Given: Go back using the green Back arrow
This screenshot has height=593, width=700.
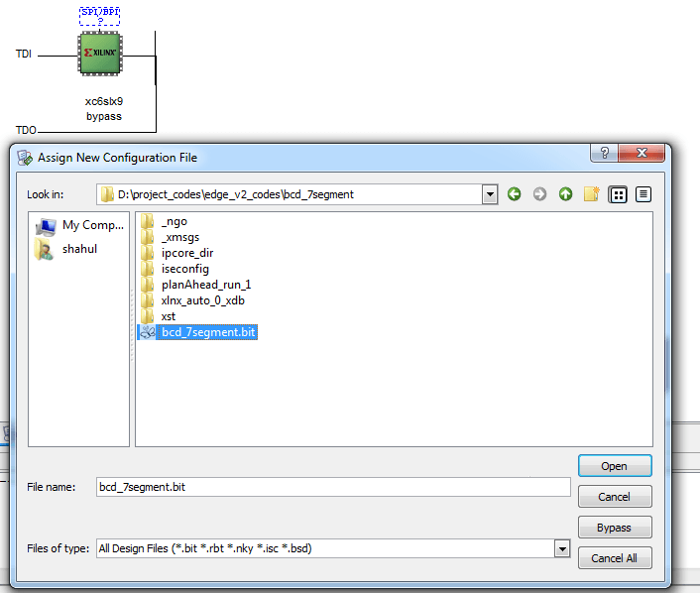Looking at the screenshot, I should coord(514,194).
